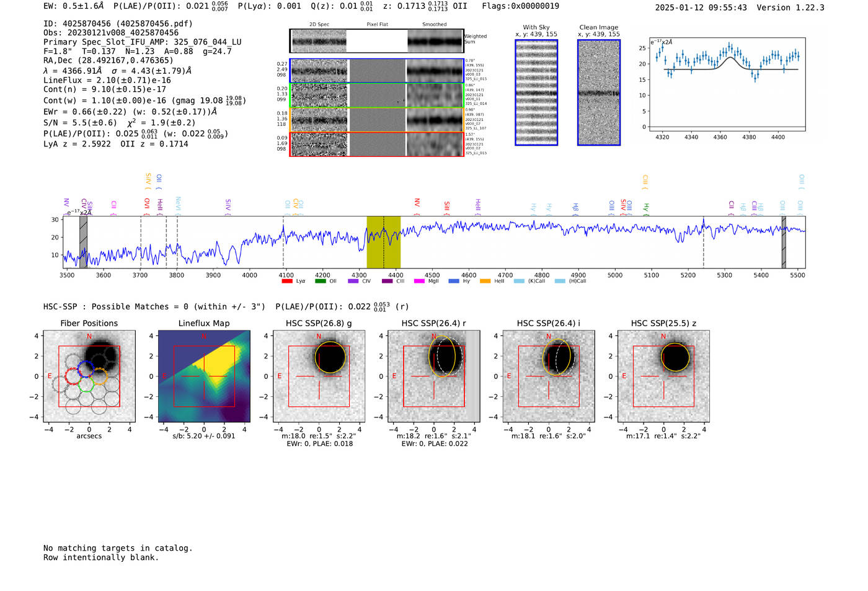Screen dimensions: 868x591
Task: Click the (H)CaII legend swatch
Action: point(560,281)
